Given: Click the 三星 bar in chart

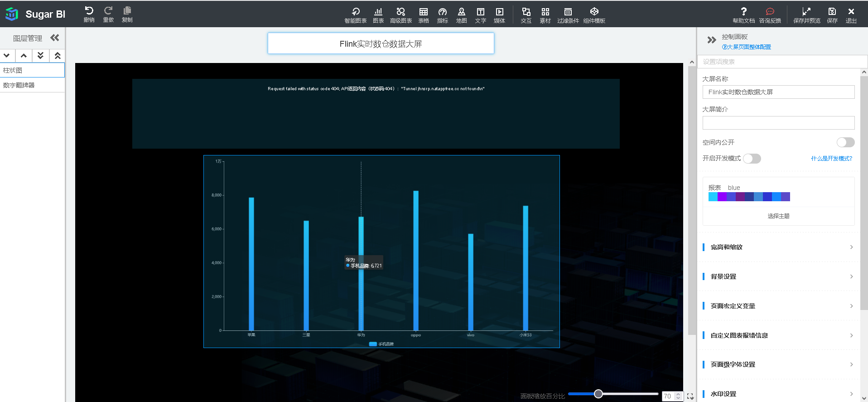Looking at the screenshot, I should (306, 276).
